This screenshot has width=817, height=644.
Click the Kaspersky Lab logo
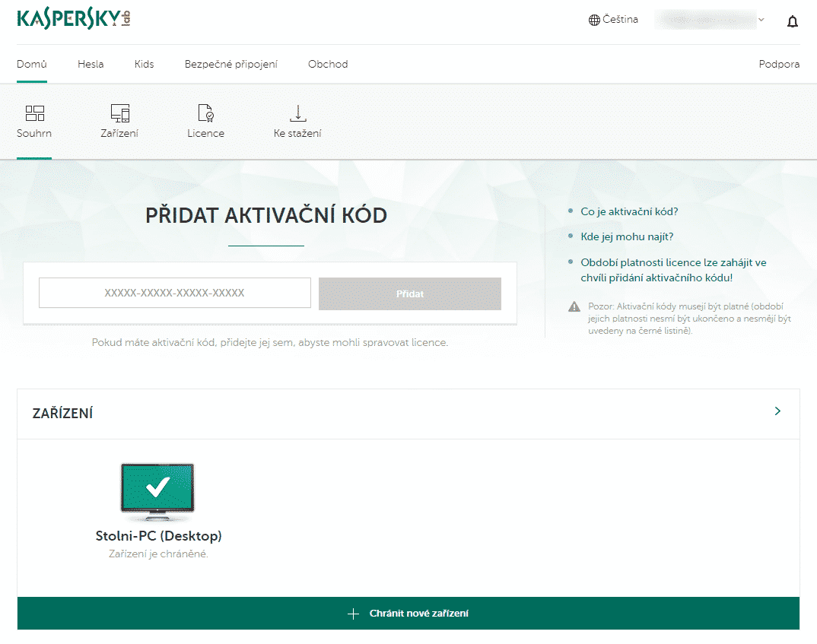74,19
